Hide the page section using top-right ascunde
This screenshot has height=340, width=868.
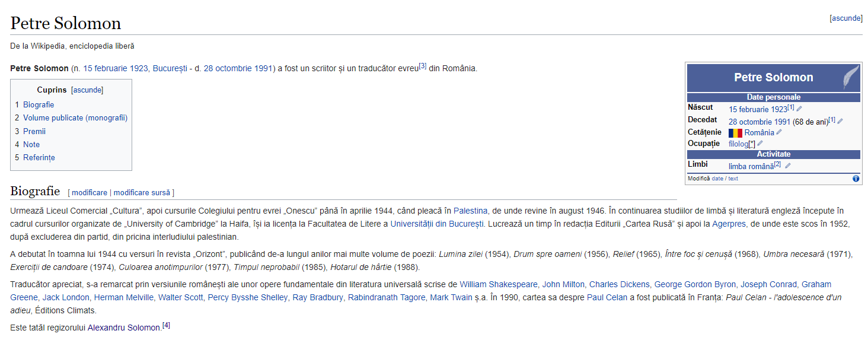(845, 18)
